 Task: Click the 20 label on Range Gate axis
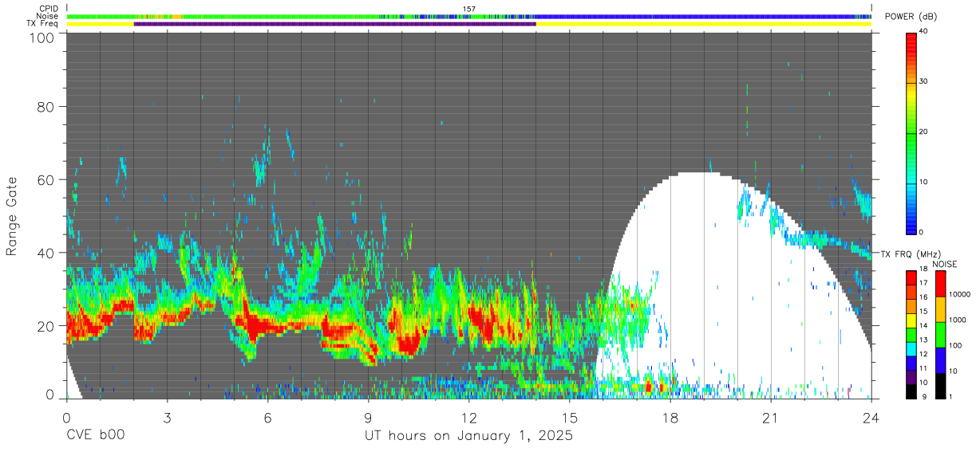(x=45, y=326)
